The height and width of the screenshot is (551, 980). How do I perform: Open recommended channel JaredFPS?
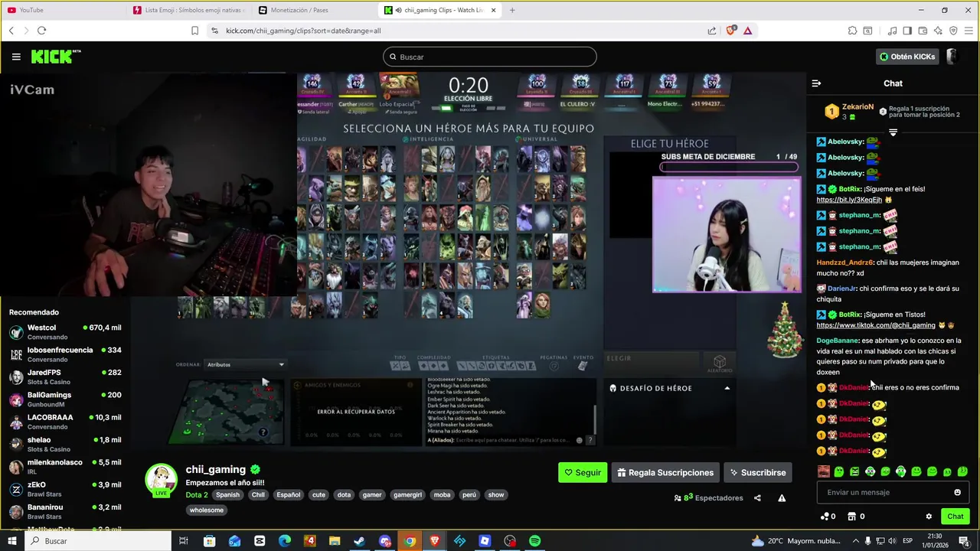65,377
